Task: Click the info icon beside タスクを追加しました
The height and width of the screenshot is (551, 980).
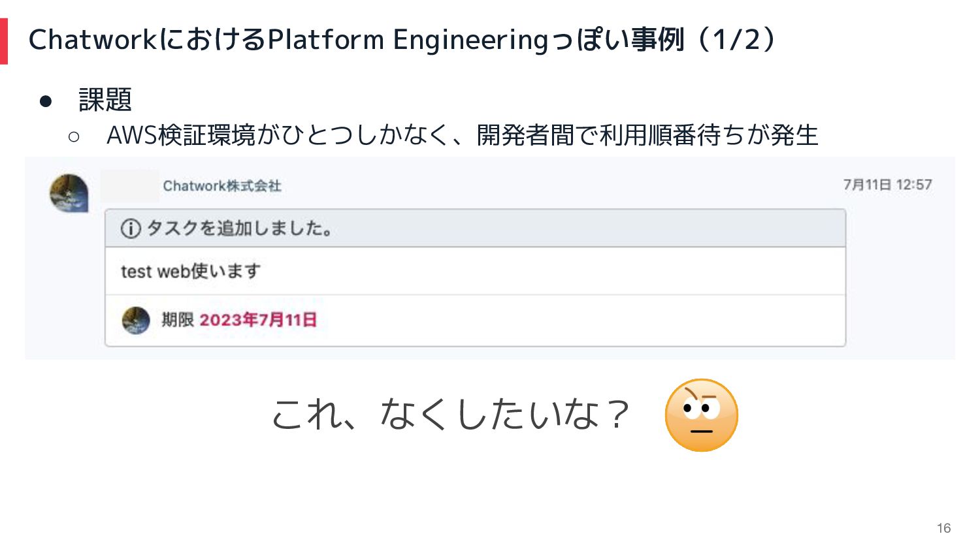Action: tap(131, 228)
